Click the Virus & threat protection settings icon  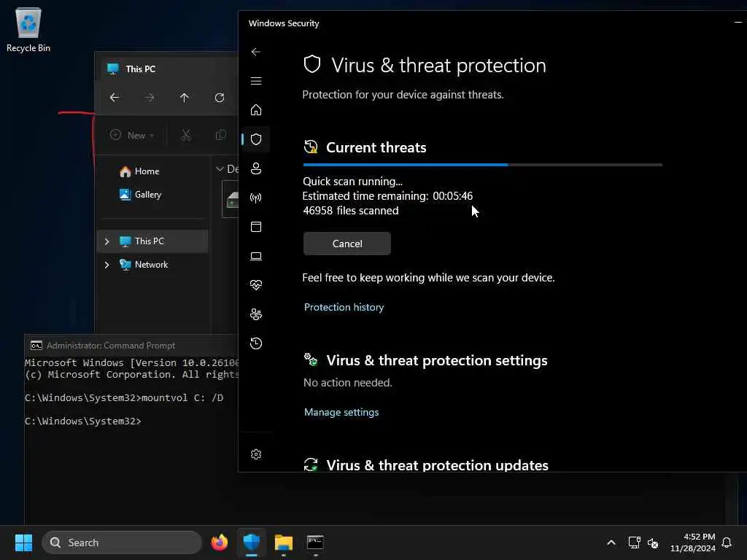pyautogui.click(x=311, y=359)
